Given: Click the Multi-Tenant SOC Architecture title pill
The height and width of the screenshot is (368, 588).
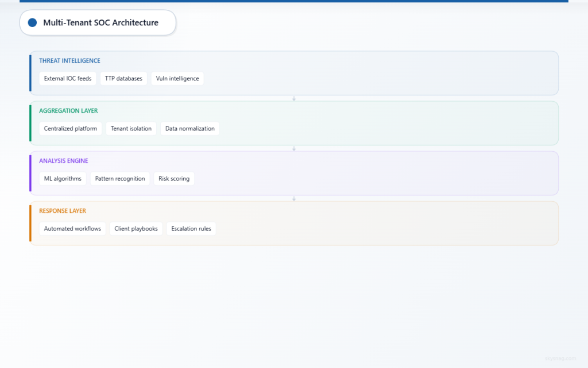Looking at the screenshot, I should [98, 22].
